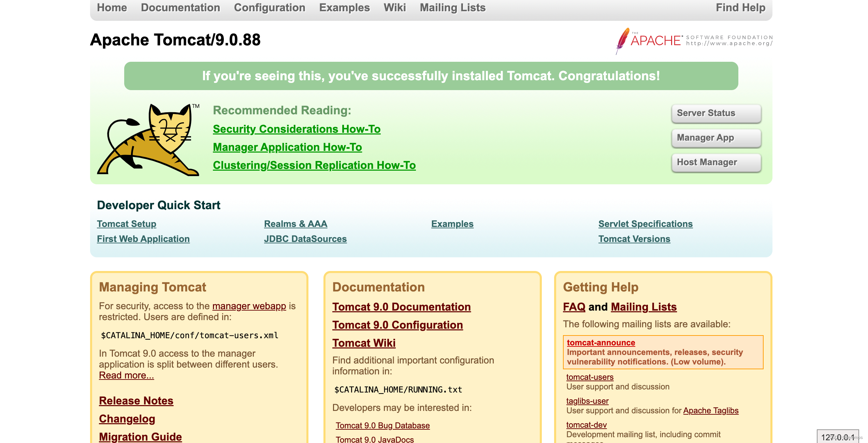Click the tomcat-announce mailing list link

click(601, 343)
